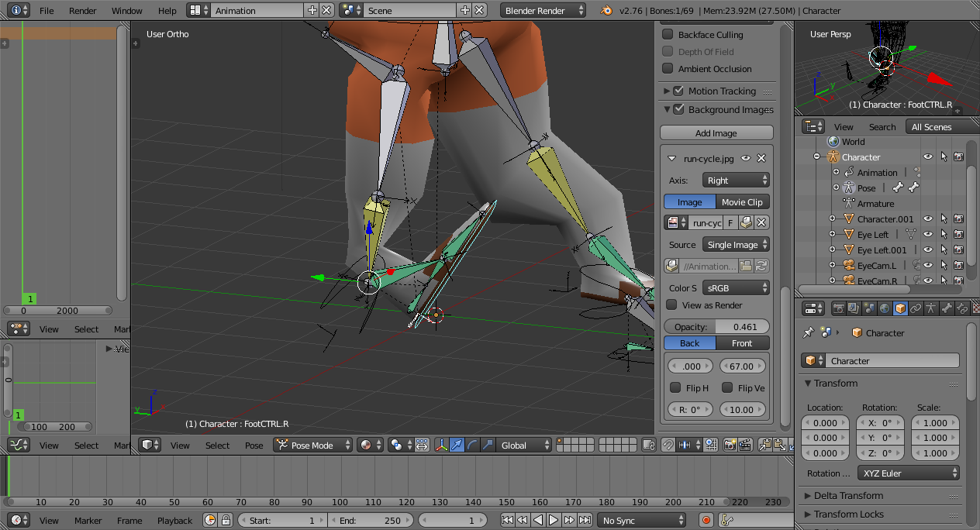Click the keying set key icon in timeline

point(726,521)
